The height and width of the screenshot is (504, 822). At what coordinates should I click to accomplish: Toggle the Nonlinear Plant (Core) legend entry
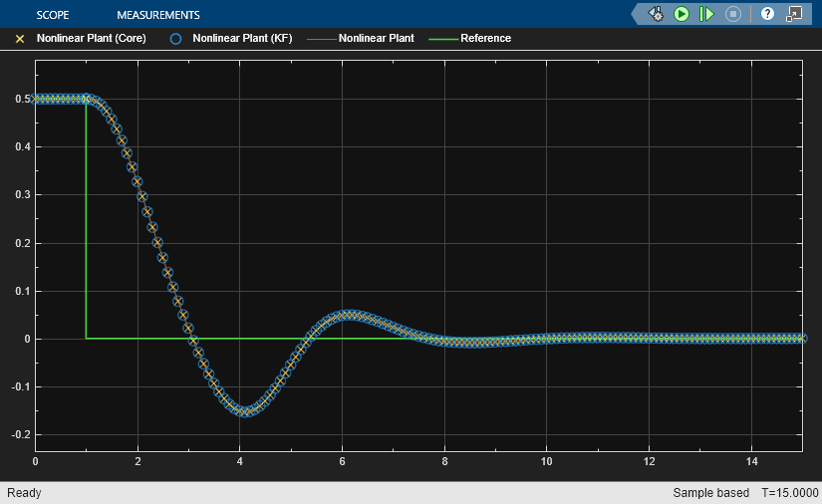pyautogui.click(x=92, y=38)
